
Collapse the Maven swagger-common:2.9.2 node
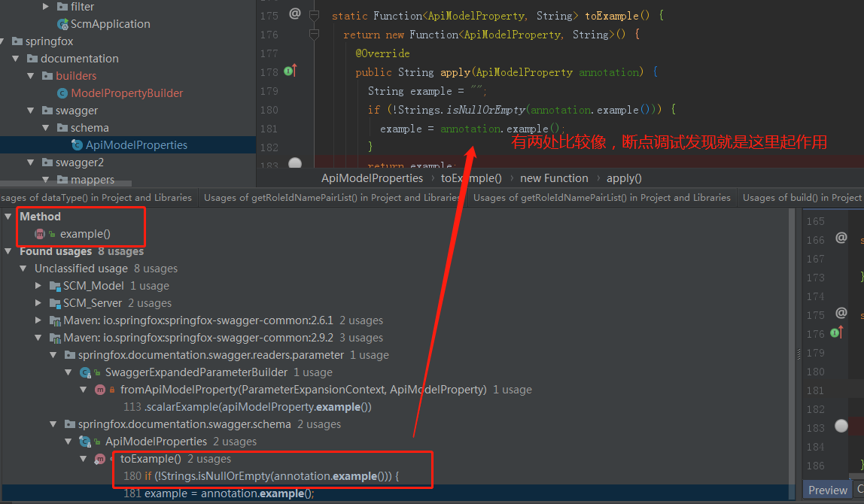click(x=38, y=337)
